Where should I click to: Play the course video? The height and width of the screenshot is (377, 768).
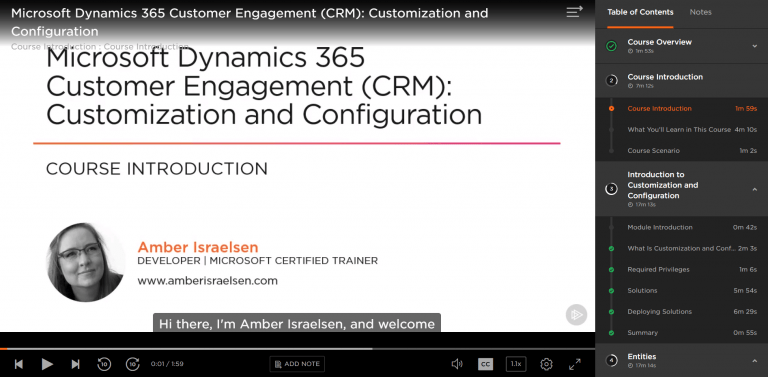click(47, 364)
